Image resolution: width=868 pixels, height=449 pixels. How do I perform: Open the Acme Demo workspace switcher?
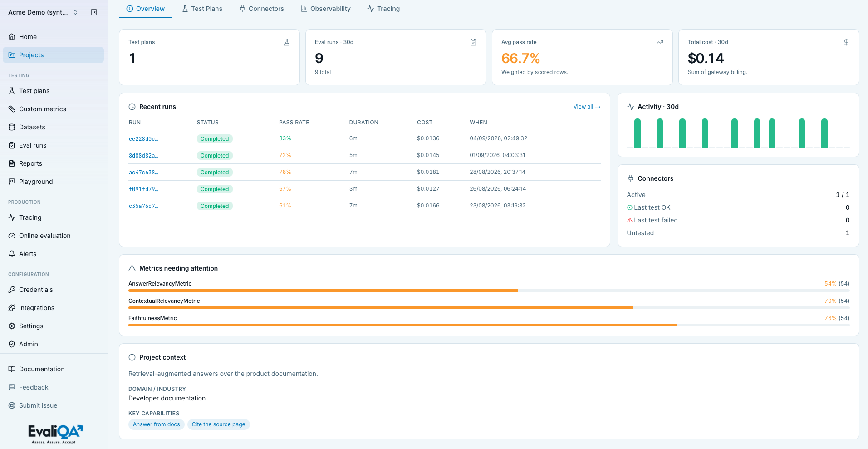tap(43, 12)
